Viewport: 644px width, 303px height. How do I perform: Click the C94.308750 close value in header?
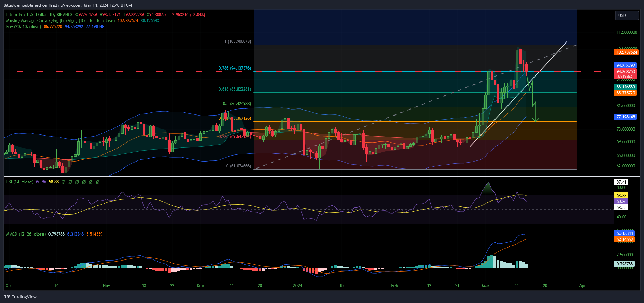157,15
